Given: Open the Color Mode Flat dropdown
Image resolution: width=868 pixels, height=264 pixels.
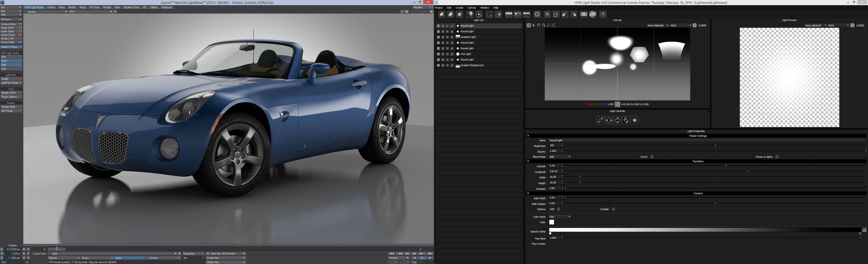Looking at the screenshot, I should tap(560, 217).
